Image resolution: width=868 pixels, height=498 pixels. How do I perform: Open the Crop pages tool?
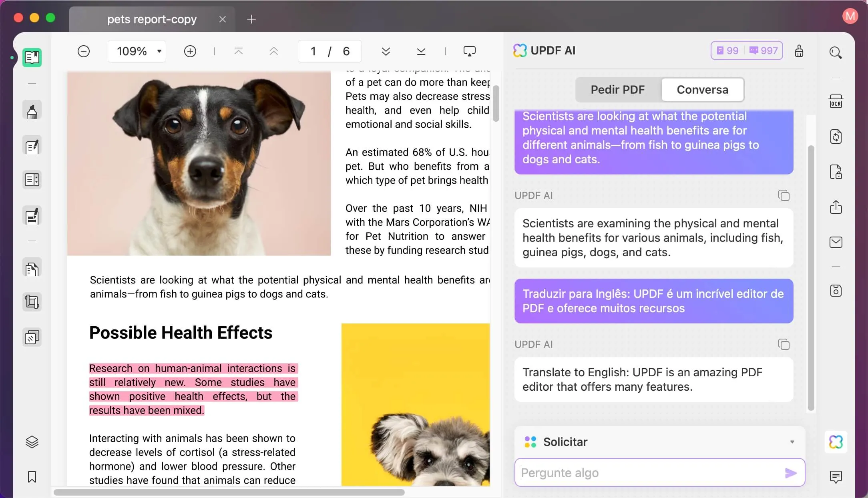pyautogui.click(x=32, y=301)
